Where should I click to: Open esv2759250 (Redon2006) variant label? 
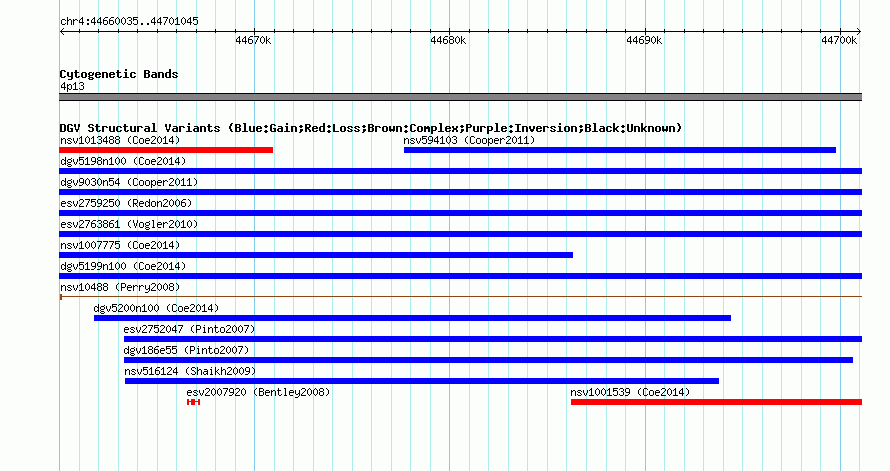point(126,203)
